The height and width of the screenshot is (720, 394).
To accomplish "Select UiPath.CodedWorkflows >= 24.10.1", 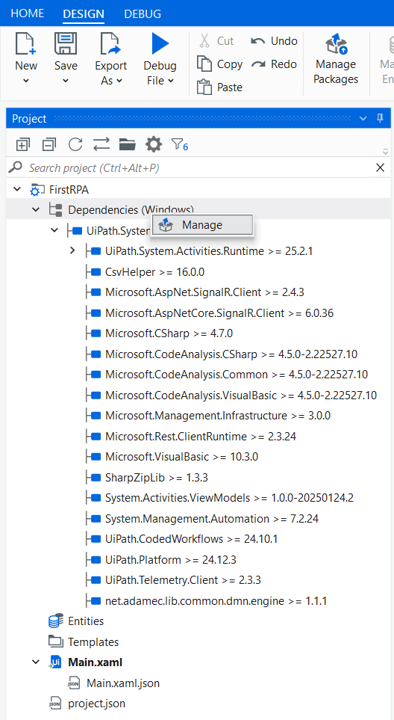I will click(x=191, y=539).
